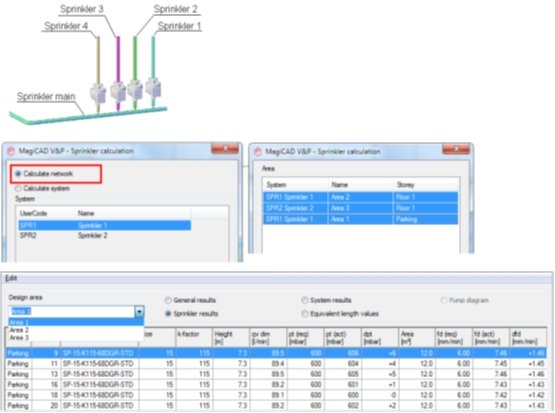555x413 pixels.
Task: Select Parking sprinkler row number 20
Action: tap(276, 406)
